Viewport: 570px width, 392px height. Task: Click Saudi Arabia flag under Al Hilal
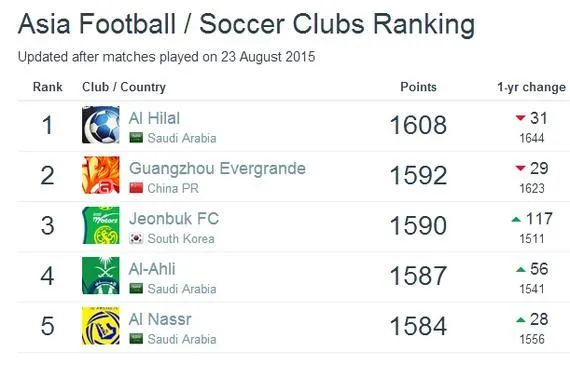136,138
